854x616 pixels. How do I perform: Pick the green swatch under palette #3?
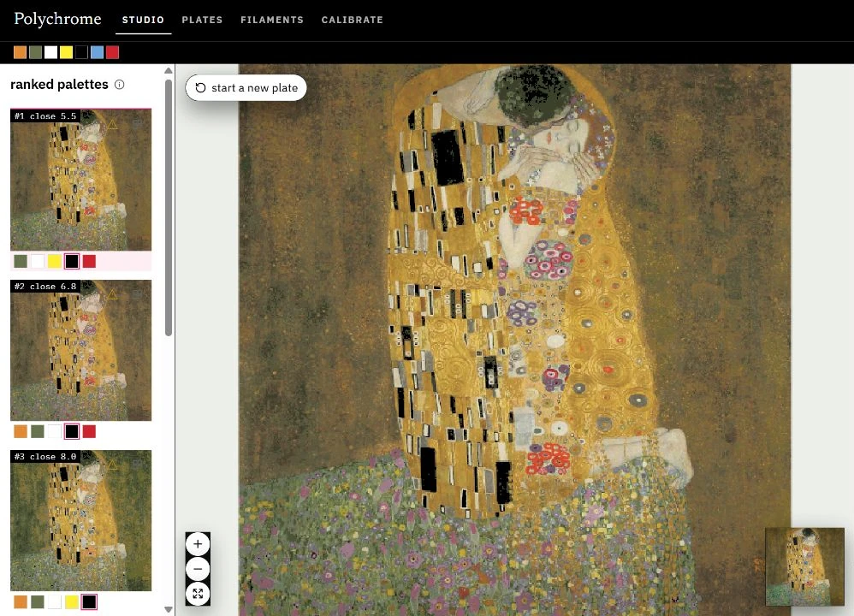point(38,601)
